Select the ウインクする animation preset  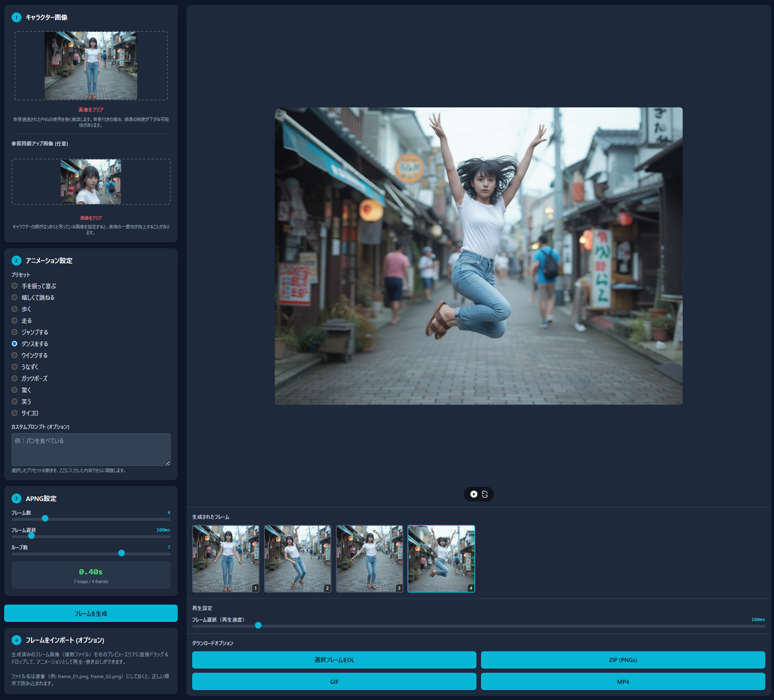coord(14,355)
